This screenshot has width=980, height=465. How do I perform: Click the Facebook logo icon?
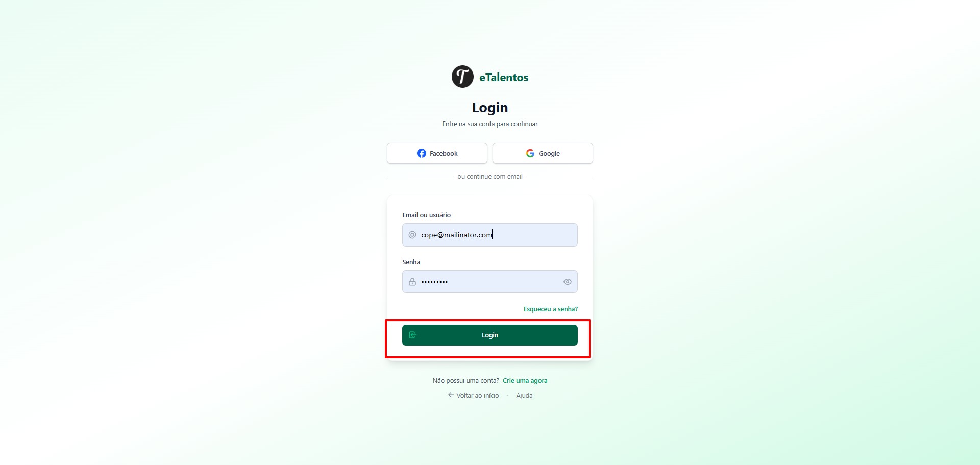tap(422, 153)
